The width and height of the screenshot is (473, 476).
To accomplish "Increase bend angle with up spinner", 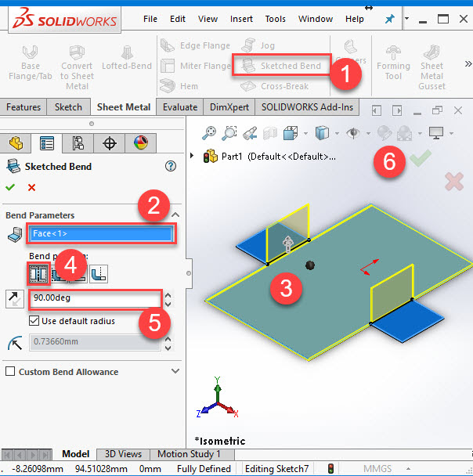I will [x=168, y=295].
